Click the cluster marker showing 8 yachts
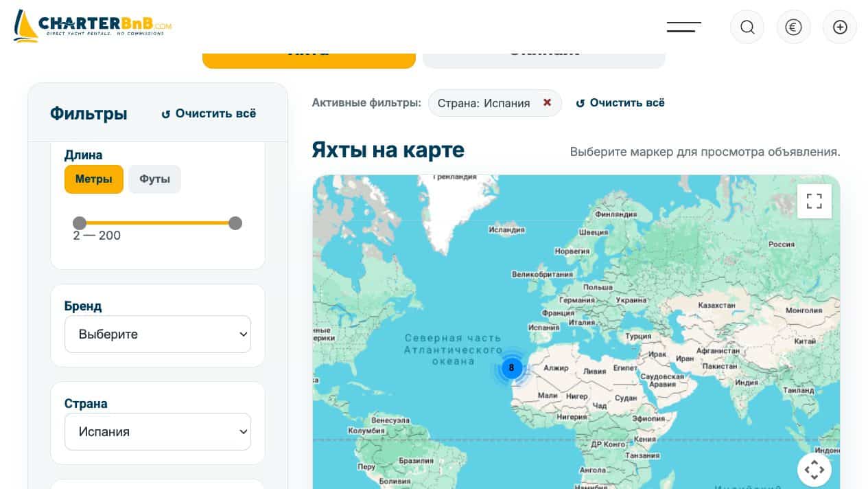 [x=511, y=368]
